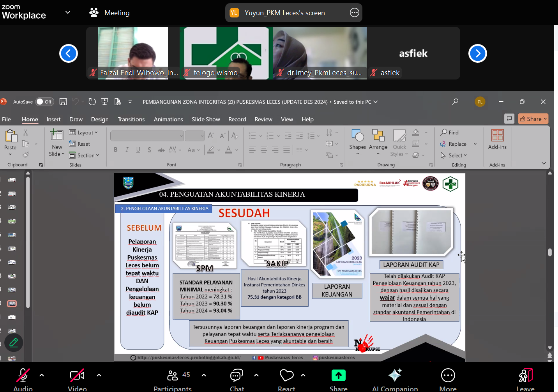
Task: Toggle the AutoSave switch
Action: click(x=44, y=102)
